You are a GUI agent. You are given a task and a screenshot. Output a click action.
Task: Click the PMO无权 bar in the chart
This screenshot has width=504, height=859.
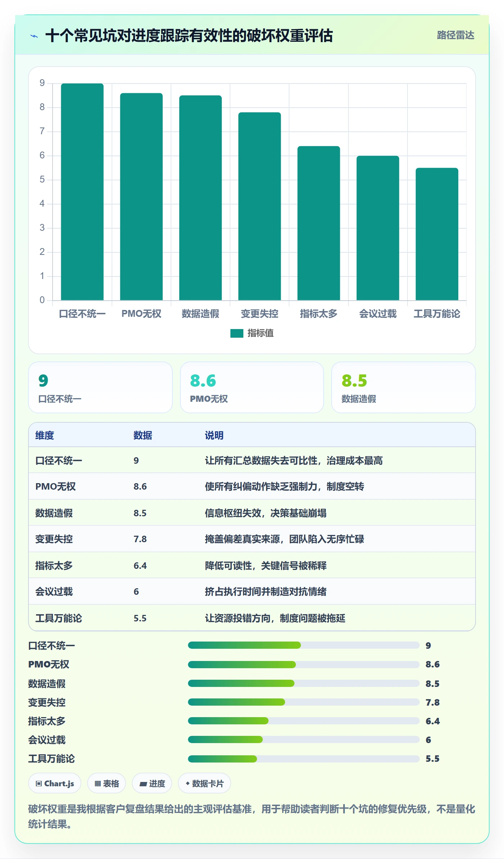(141, 197)
